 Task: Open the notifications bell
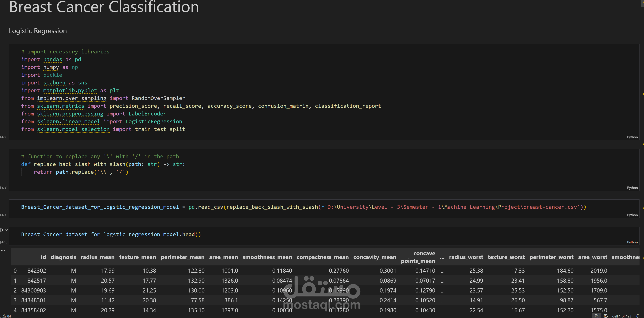(638, 316)
